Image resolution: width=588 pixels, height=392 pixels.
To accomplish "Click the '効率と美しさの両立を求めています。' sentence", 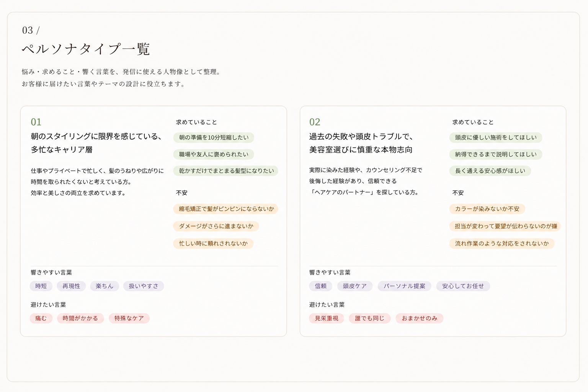I will pos(78,193).
